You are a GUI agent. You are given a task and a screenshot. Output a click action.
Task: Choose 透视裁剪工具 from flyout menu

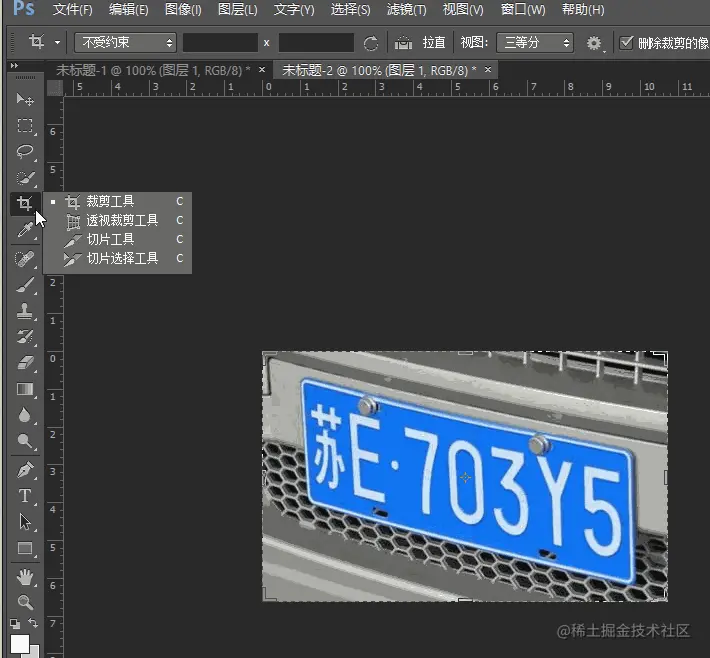tap(117, 220)
